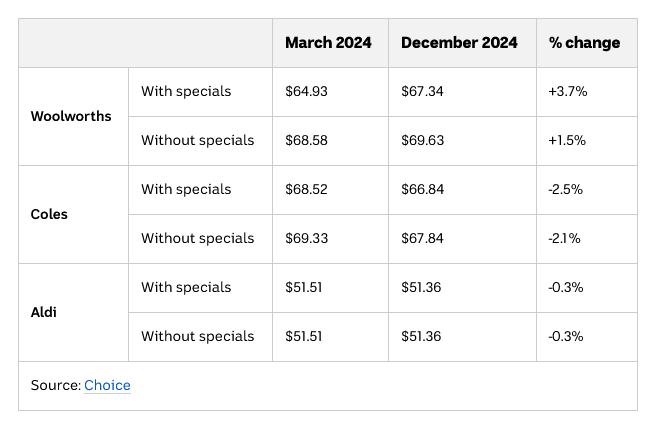656x429 pixels.
Task: Click the Woolworths row label
Action: coord(71,116)
